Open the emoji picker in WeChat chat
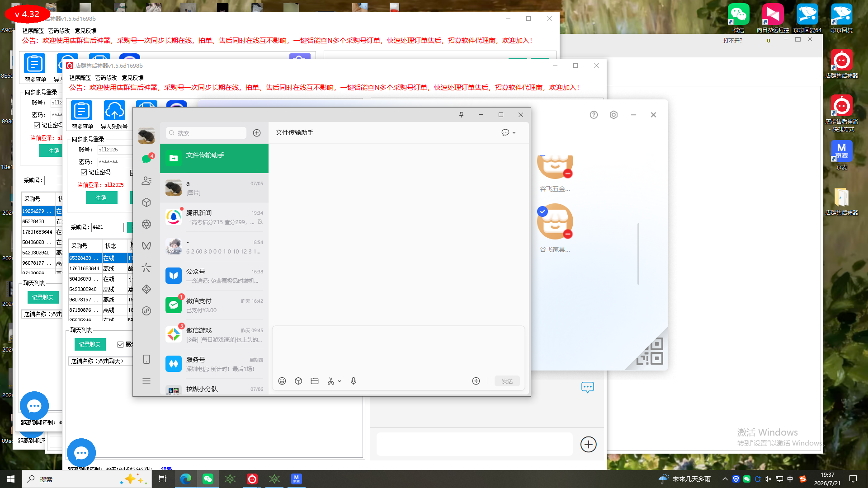Viewport: 868px width, 488px height. [x=282, y=381]
